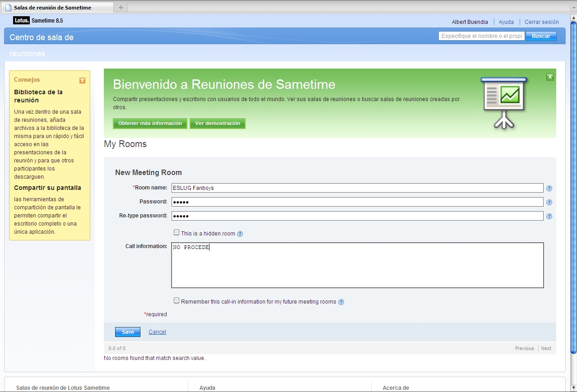This screenshot has width=577, height=392.
Task: Go to Next page of rooms
Action: [546, 348]
